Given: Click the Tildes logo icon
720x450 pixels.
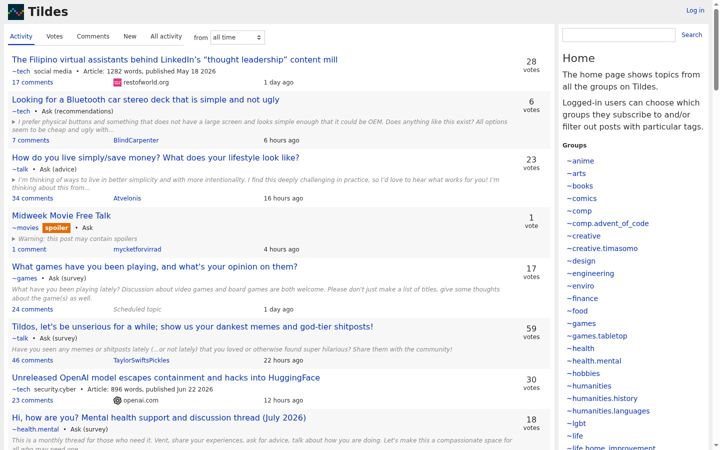Looking at the screenshot, I should [x=16, y=12].
